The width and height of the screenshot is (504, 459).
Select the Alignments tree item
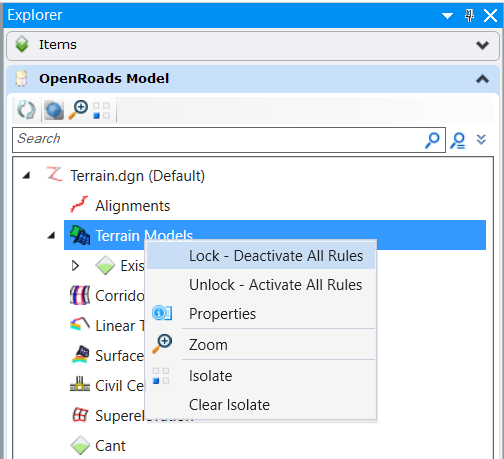point(133,205)
